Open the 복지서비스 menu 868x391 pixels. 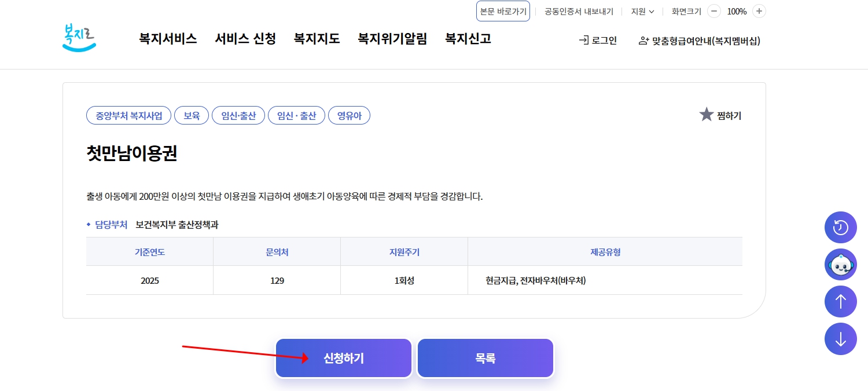[167, 39]
